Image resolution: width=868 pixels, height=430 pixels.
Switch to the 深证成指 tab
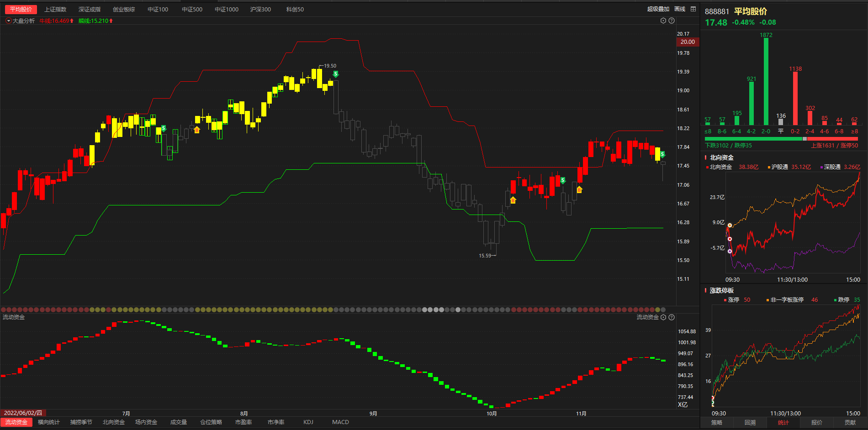click(x=90, y=9)
